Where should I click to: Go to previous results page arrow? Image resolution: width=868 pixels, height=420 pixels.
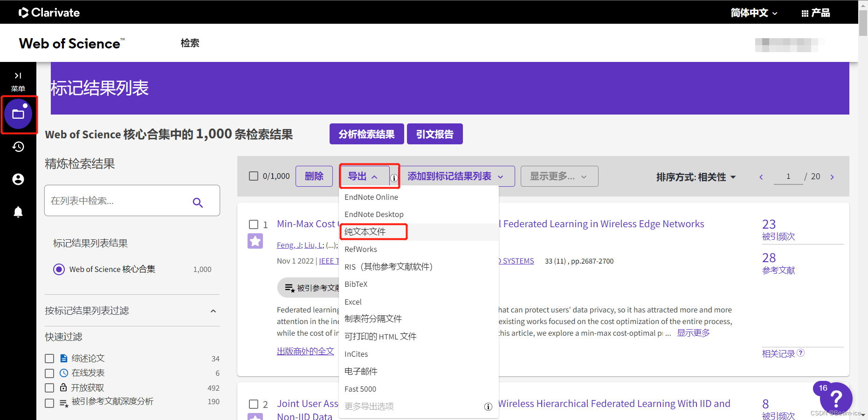(761, 177)
